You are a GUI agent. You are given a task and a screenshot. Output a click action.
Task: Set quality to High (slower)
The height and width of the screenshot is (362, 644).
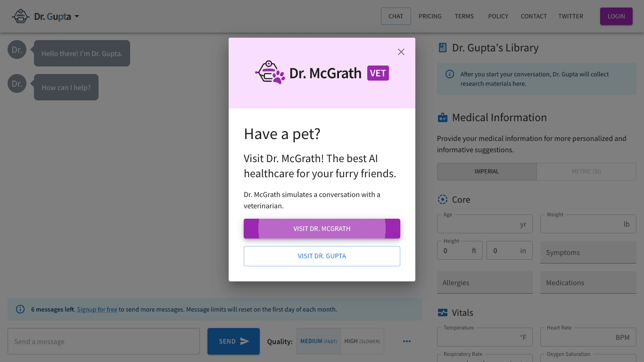[362, 341]
